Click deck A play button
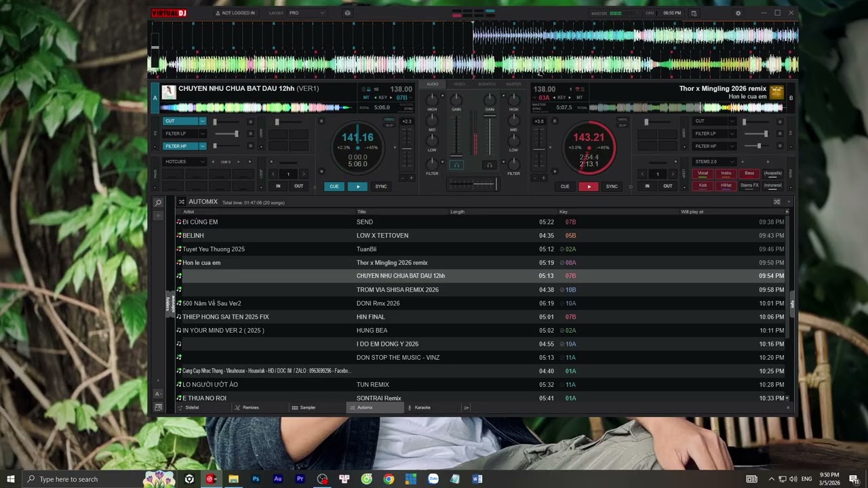The image size is (868, 488). pyautogui.click(x=358, y=186)
